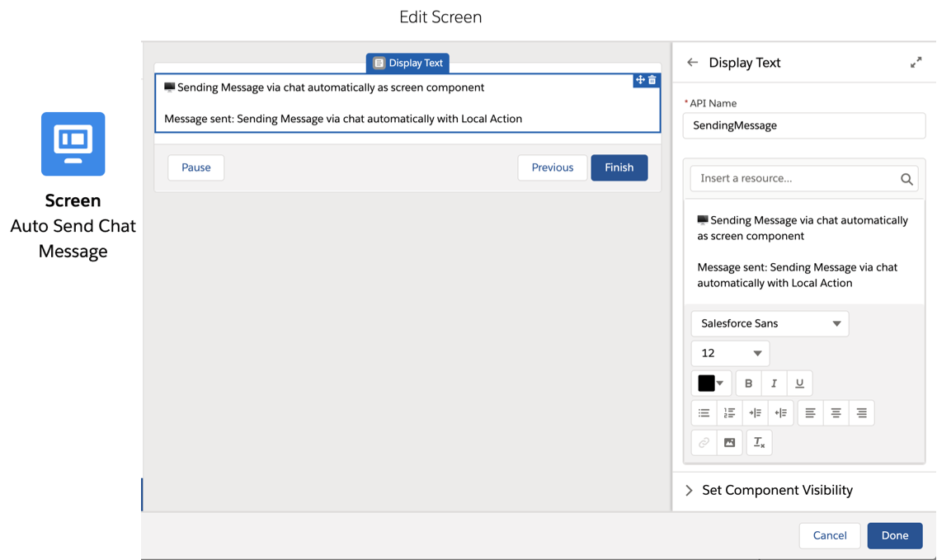Toggle italic formatting
Viewport: 937px width, 560px height.
coord(773,383)
